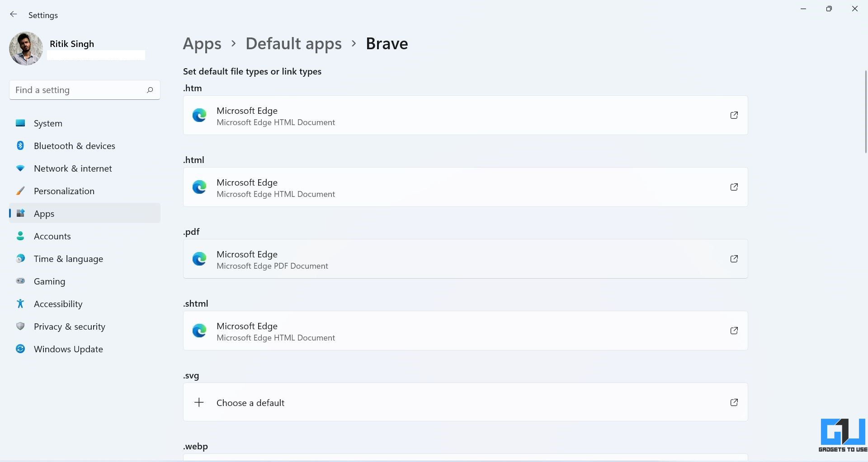Click the Microsoft Edge icon in the .pdf row

coord(199,259)
